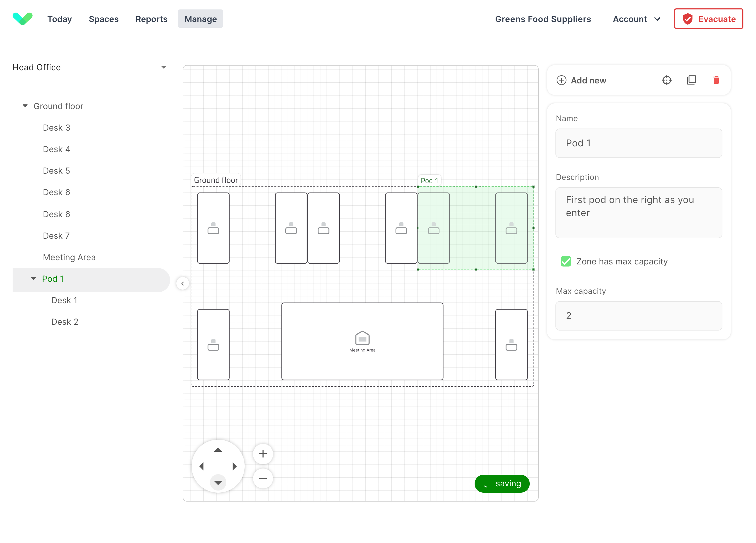Collapse the Ground floor tree node
Image resolution: width=756 pixels, height=543 pixels.
point(25,106)
